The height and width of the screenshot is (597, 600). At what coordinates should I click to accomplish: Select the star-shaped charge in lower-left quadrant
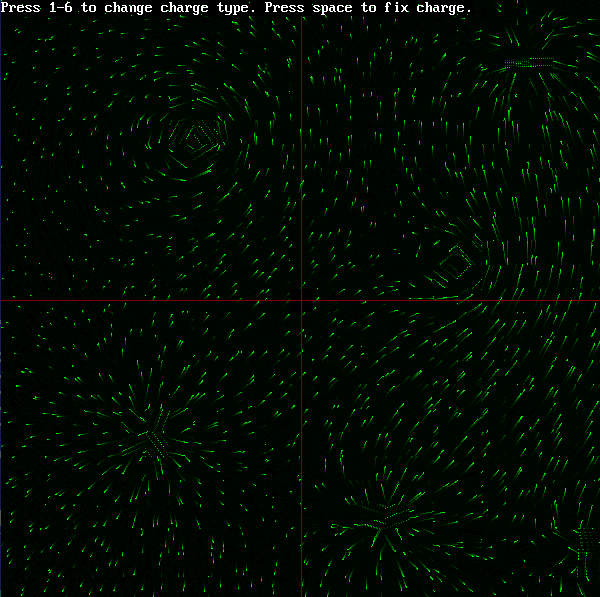point(153,437)
